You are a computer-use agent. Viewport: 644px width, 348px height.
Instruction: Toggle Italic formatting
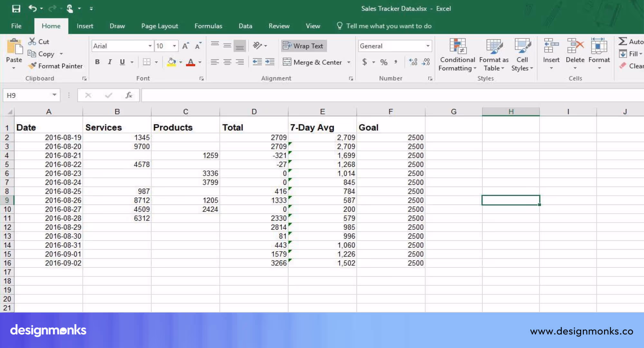[110, 62]
